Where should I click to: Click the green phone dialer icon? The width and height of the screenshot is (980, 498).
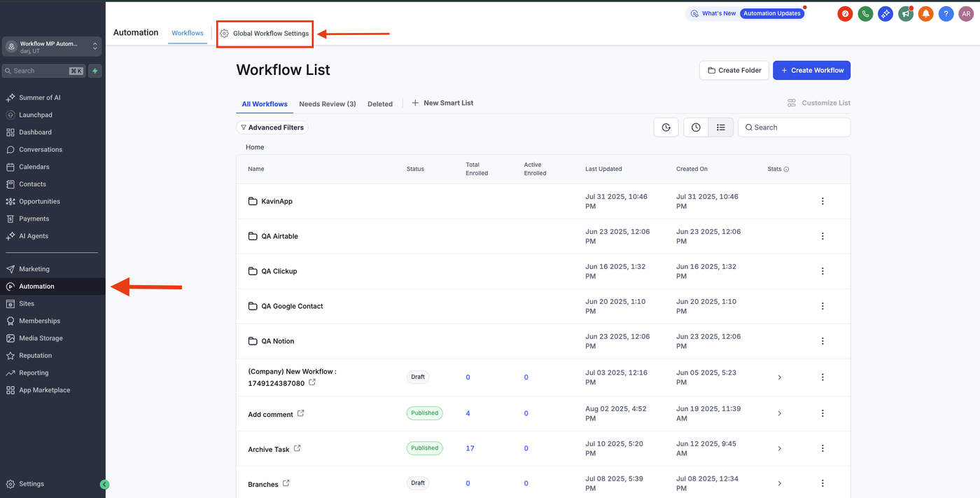click(x=865, y=13)
